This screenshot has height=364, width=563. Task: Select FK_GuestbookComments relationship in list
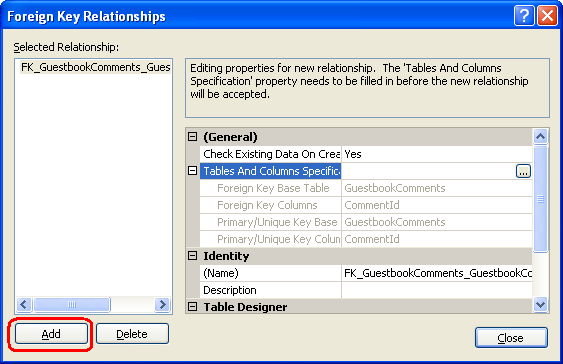95,67
